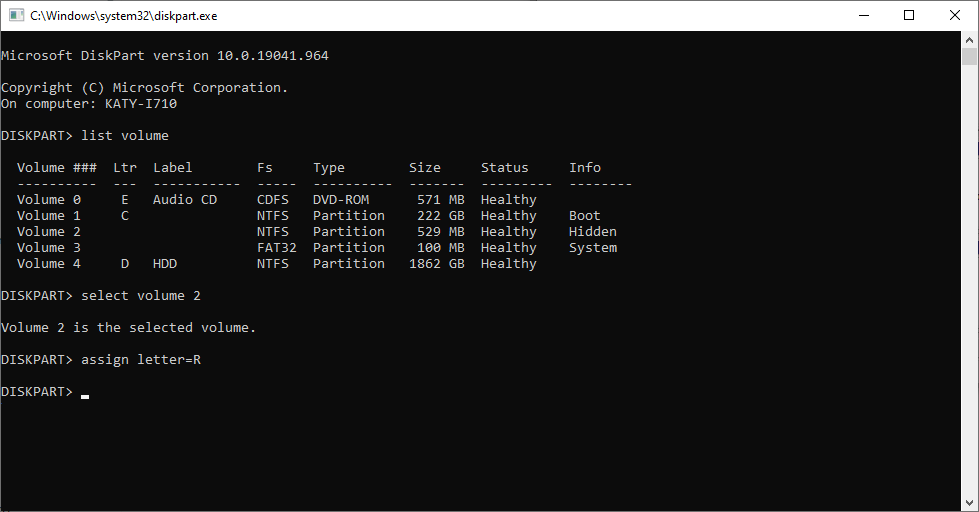Click the 'Audio CD' label of Volume 0
Viewport: 979px width, 512px height.
click(185, 200)
